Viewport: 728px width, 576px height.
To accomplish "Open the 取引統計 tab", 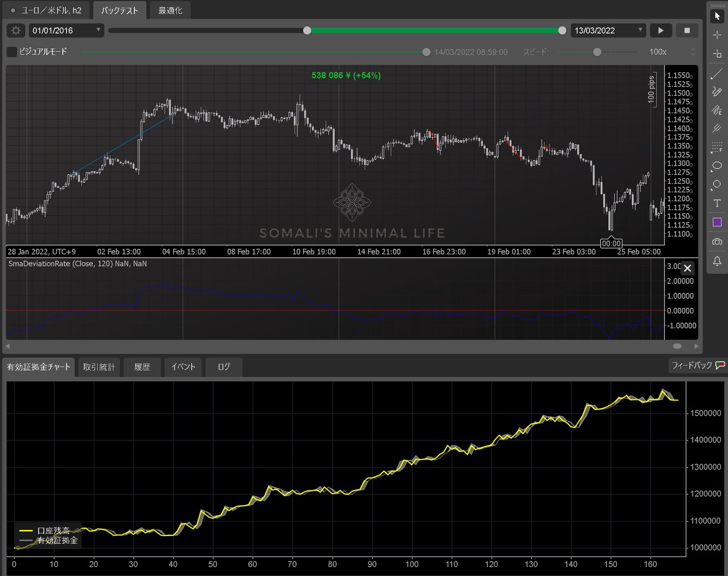I will pos(100,367).
